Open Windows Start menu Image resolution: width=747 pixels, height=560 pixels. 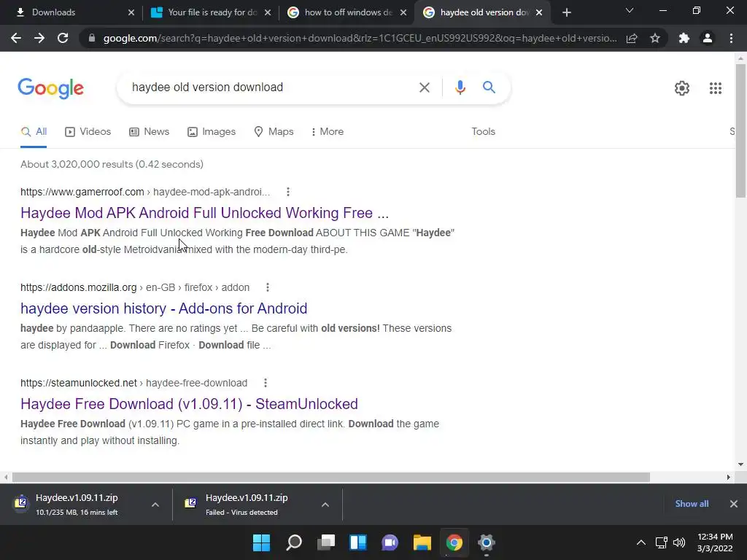click(x=261, y=542)
